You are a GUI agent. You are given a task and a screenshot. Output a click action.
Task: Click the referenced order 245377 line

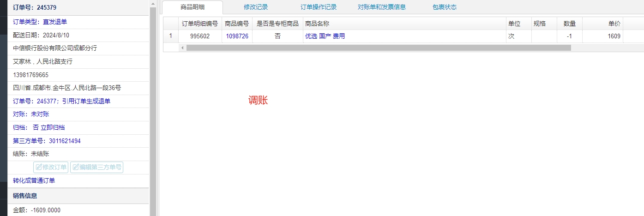point(61,101)
